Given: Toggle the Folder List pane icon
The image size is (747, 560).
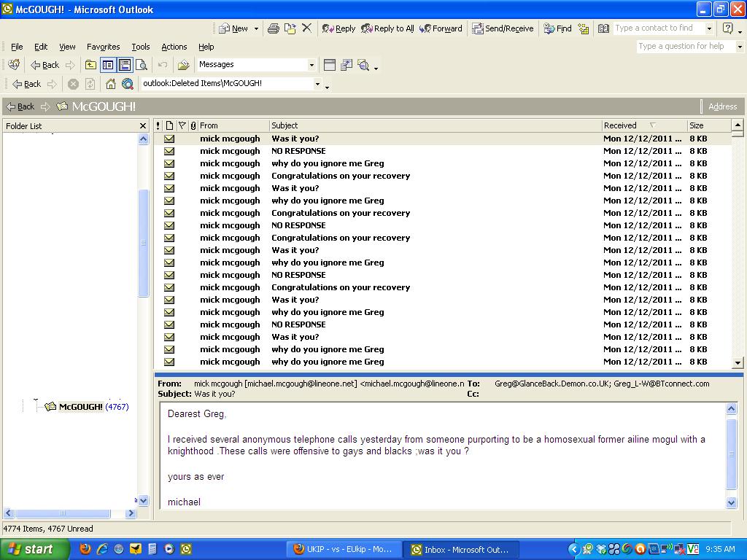Looking at the screenshot, I should [108, 65].
